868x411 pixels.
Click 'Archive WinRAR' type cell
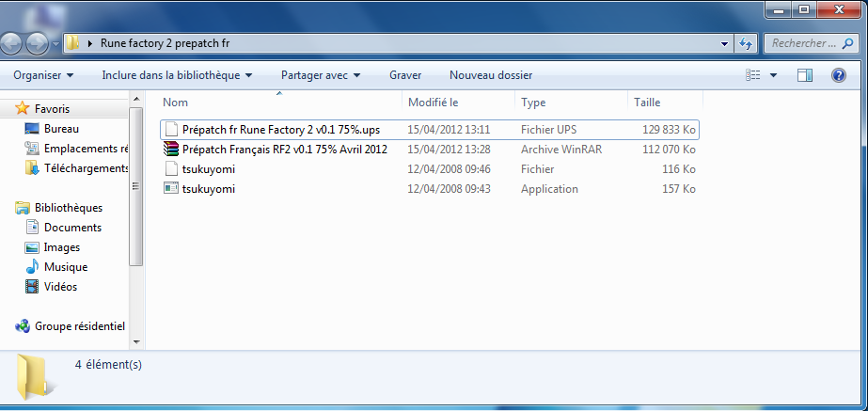pyautogui.click(x=561, y=150)
